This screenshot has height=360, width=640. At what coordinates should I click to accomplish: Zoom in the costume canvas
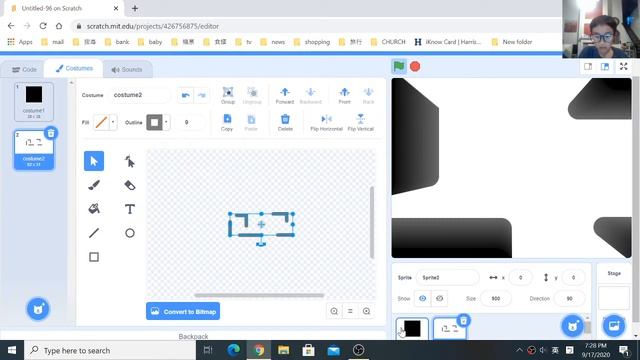[x=367, y=311]
